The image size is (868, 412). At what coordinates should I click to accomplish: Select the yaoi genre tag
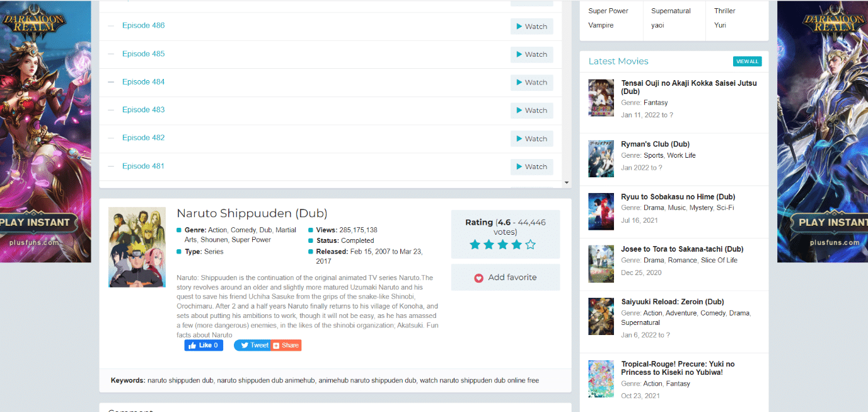657,25
